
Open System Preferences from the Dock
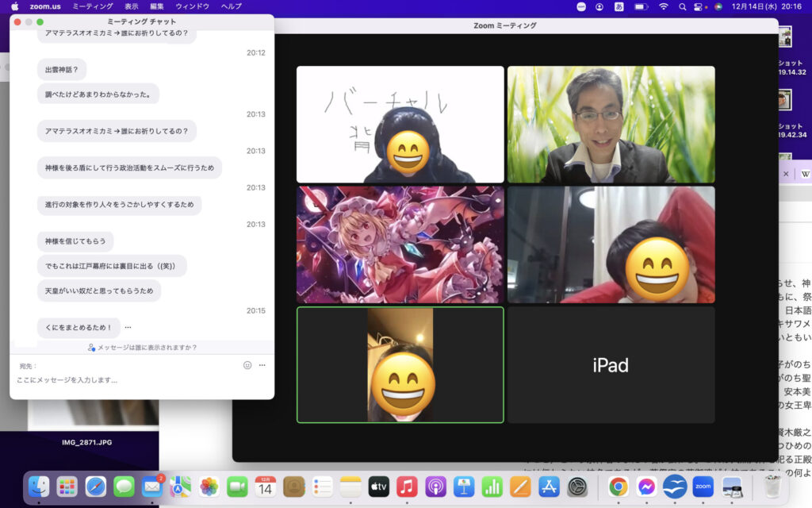click(578, 486)
